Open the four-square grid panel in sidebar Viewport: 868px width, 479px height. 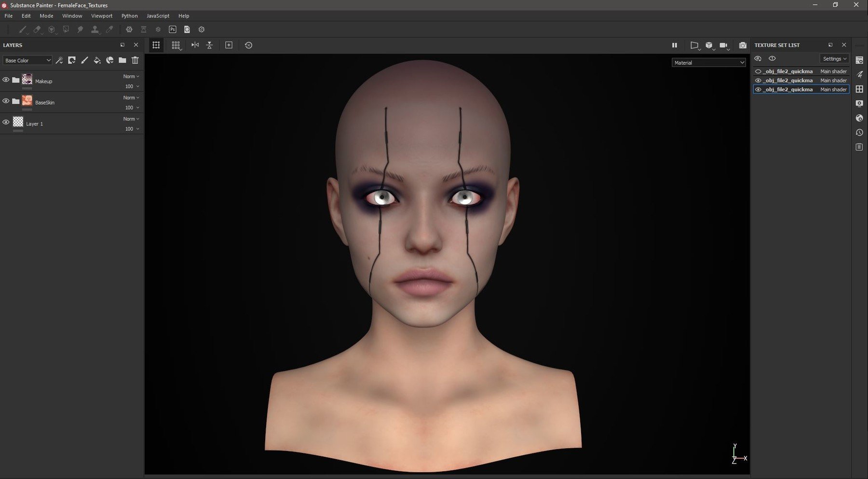coord(859,89)
